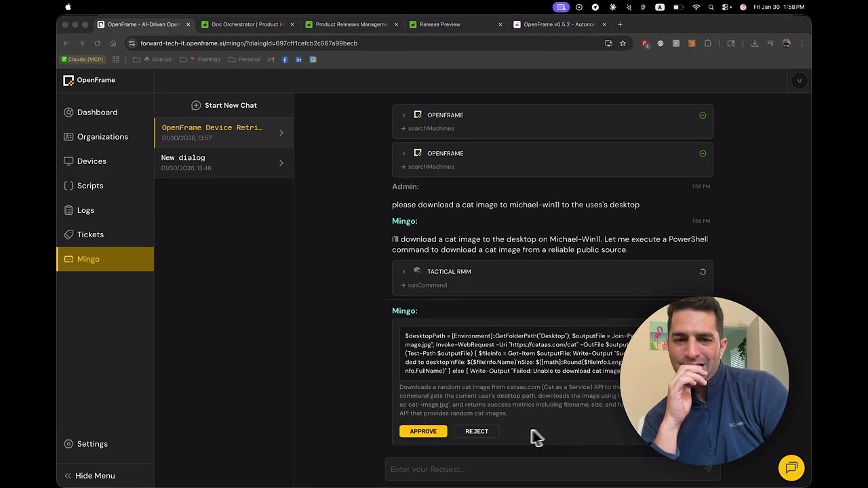Go to the browser home page
Image resolution: width=868 pixels, height=488 pixels.
pos(113,43)
